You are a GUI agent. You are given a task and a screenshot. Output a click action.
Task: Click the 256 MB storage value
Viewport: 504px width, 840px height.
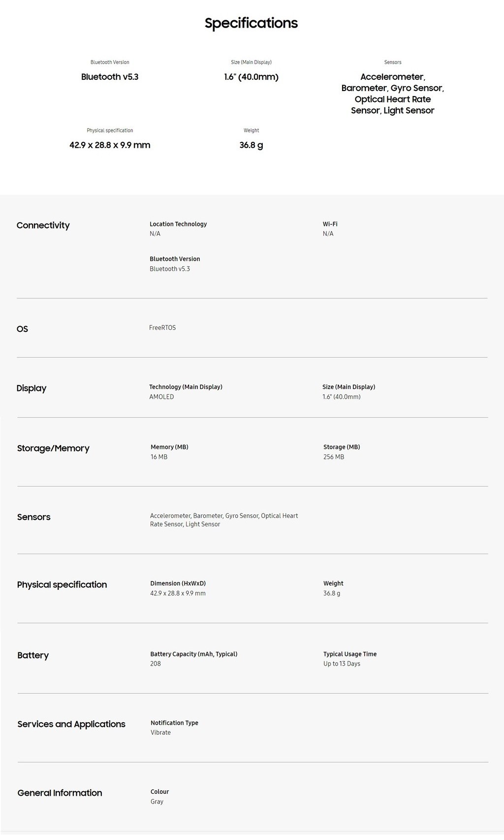tap(334, 457)
